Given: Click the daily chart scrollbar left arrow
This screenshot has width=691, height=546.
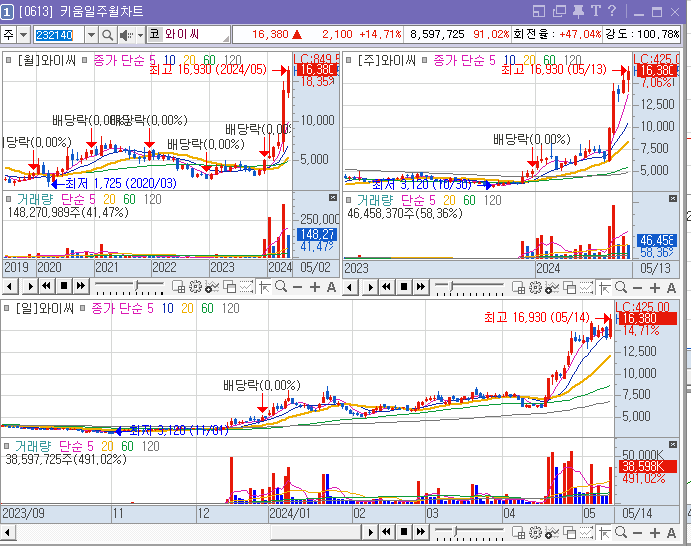Looking at the screenshot, I should click(8, 532).
